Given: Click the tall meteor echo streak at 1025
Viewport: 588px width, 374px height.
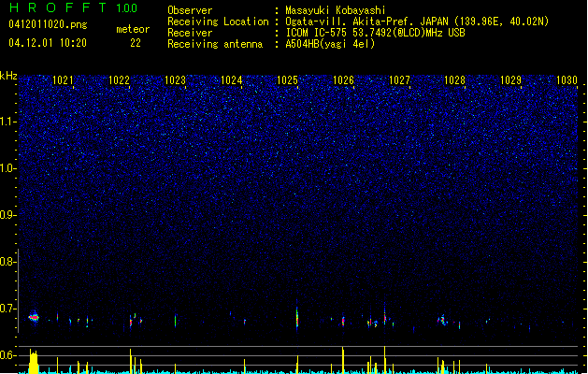Looking at the screenshot, I should pos(297,317).
